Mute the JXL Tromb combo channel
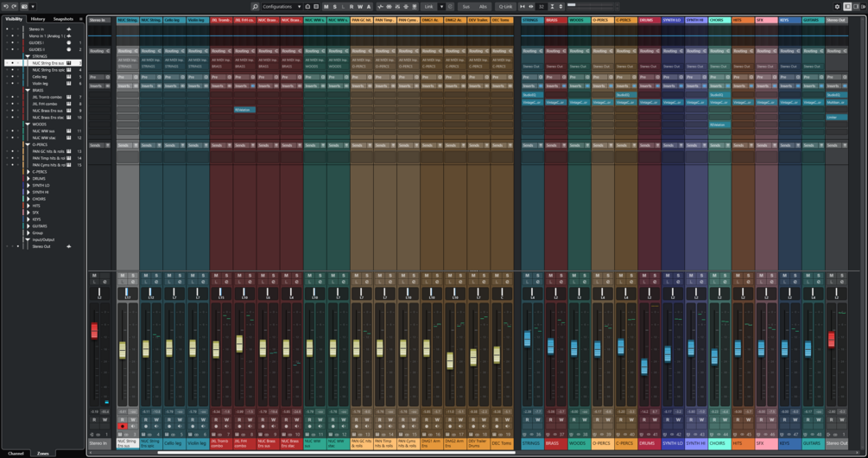This screenshot has height=458, width=868. (x=216, y=276)
